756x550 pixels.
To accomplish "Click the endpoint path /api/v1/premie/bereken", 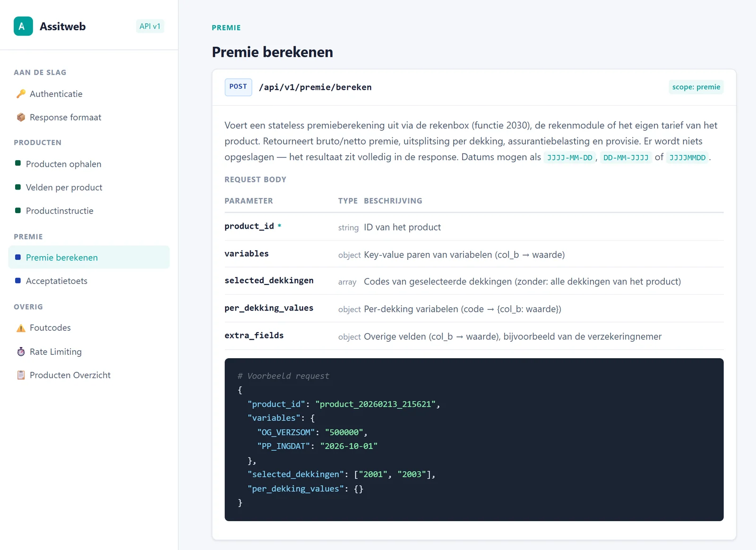I will [315, 87].
